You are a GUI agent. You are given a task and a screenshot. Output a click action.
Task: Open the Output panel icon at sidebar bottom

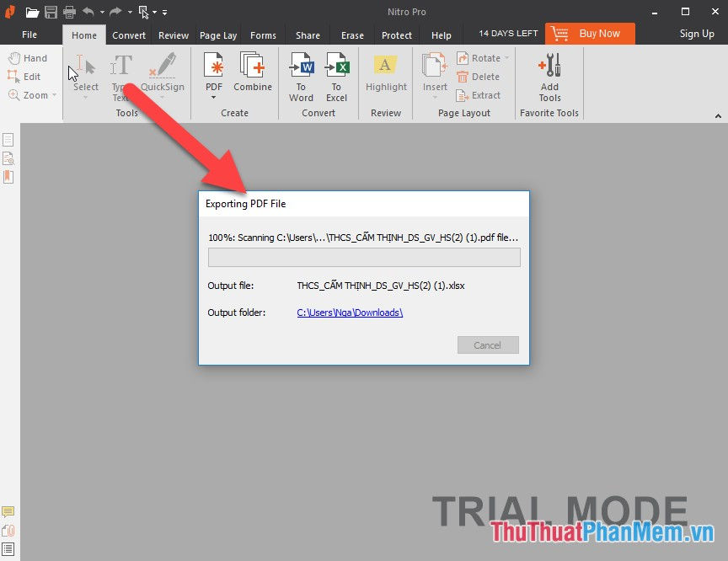[x=8, y=549]
